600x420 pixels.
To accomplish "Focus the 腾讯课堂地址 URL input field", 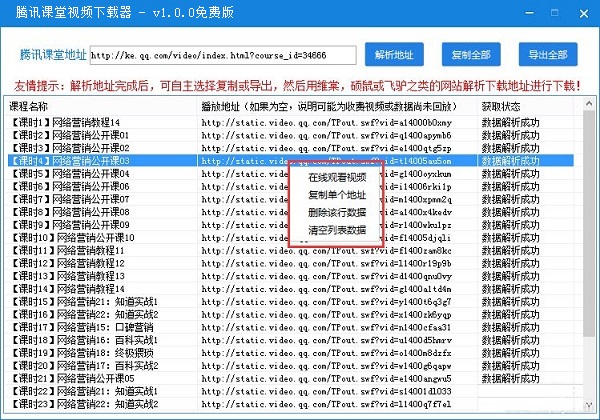I will click(x=223, y=55).
